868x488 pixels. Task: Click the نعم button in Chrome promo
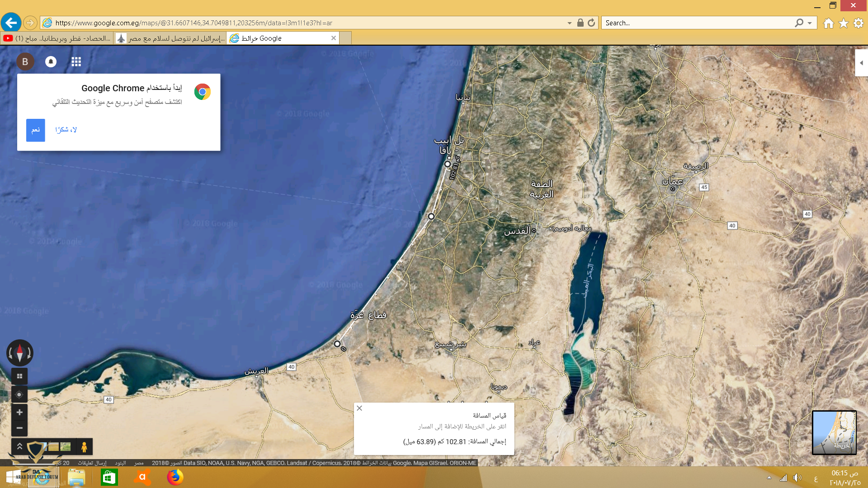(x=36, y=130)
